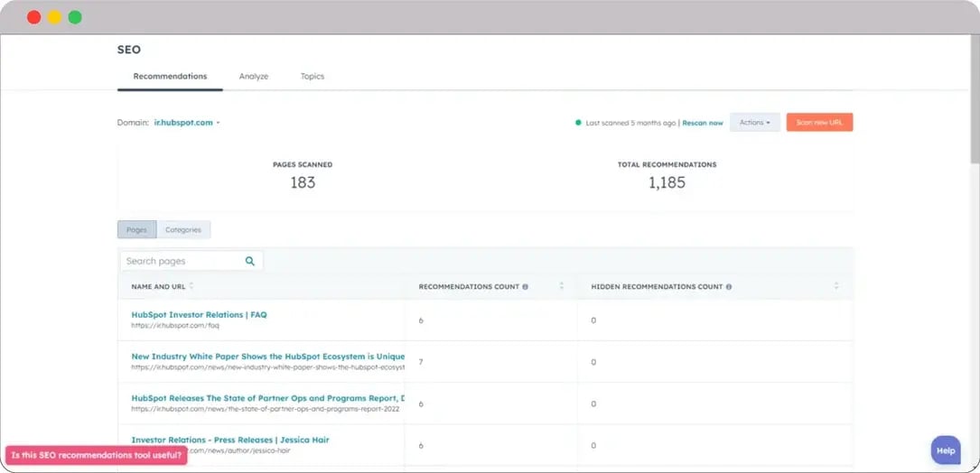Select the Categories view toggle
Viewport: 980px width, 473px height.
click(183, 230)
